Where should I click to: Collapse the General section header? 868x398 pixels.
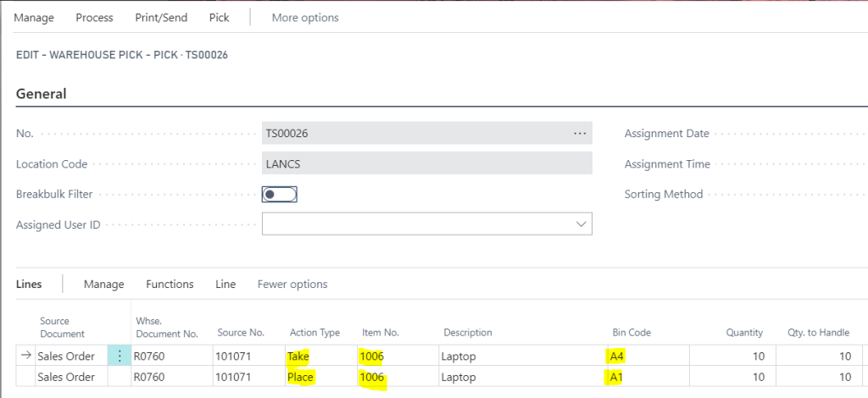tap(42, 94)
